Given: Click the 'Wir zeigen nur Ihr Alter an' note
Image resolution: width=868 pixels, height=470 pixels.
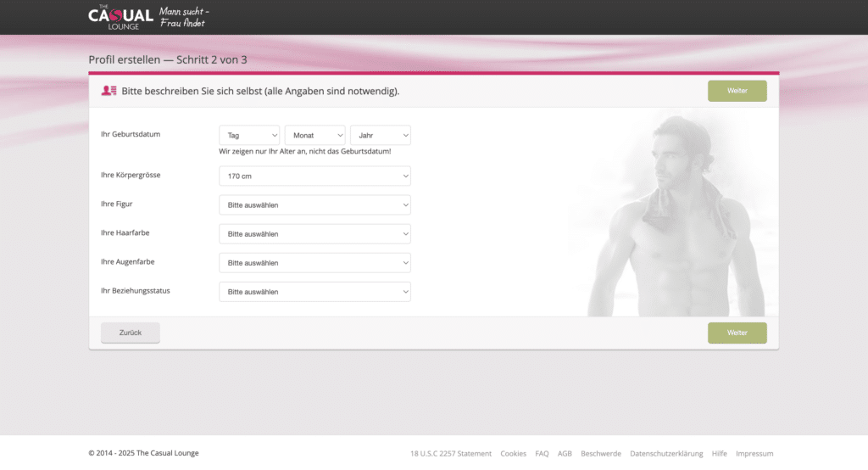Looking at the screenshot, I should pyautogui.click(x=305, y=151).
